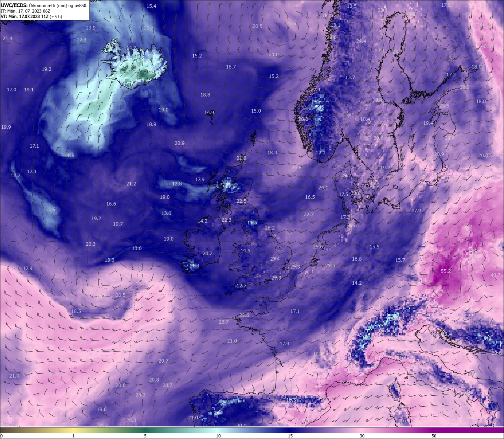Click the 11.3 value in southwest Ireland
504x439 pixels.
(194, 266)
